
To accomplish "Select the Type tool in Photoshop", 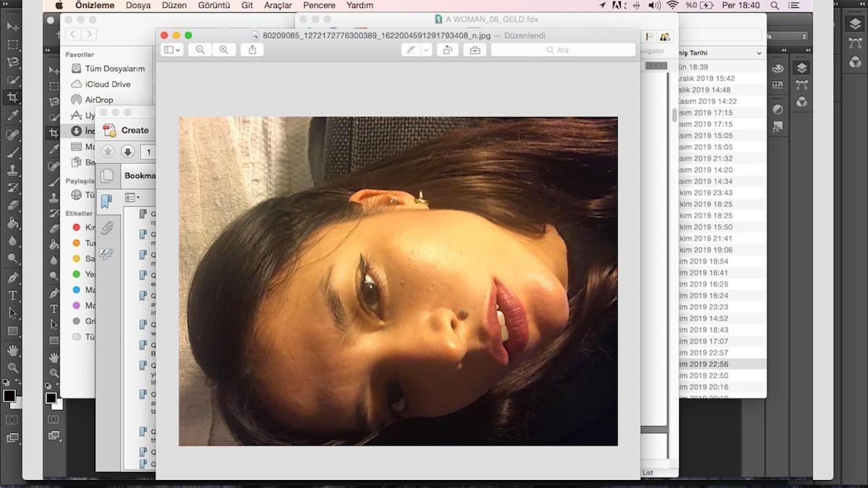I will coord(12,296).
